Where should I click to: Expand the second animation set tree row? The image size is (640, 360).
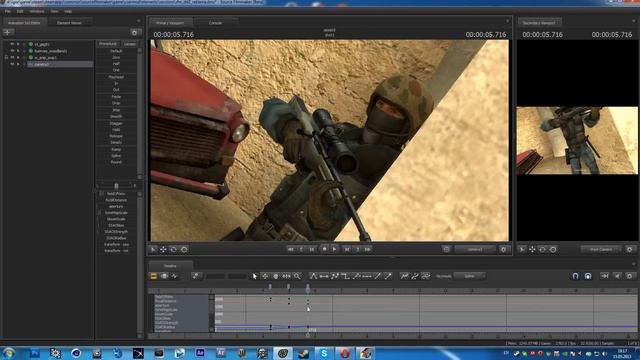tap(18, 51)
